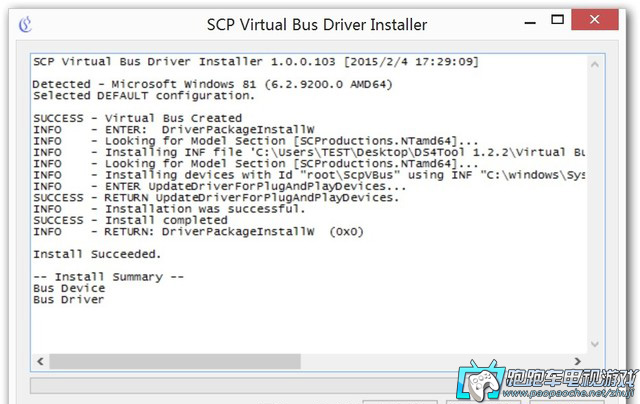Click the log's vertical scroll up arrow

click(x=595, y=64)
